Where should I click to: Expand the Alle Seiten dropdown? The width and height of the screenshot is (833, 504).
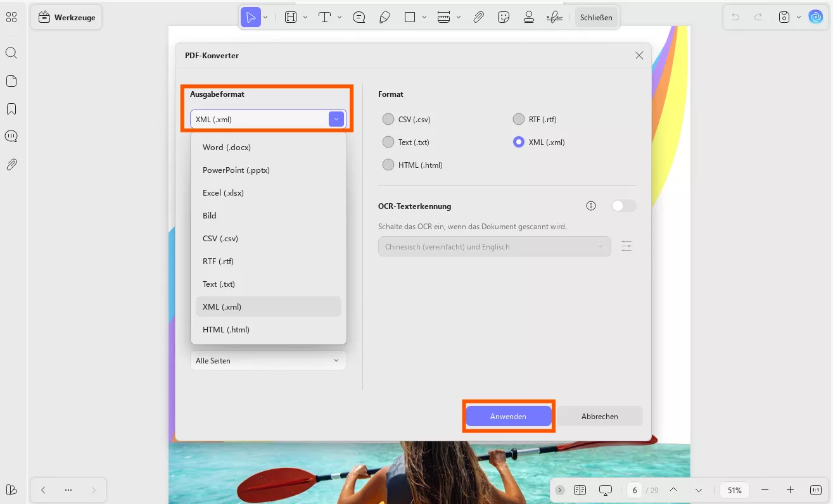268,360
